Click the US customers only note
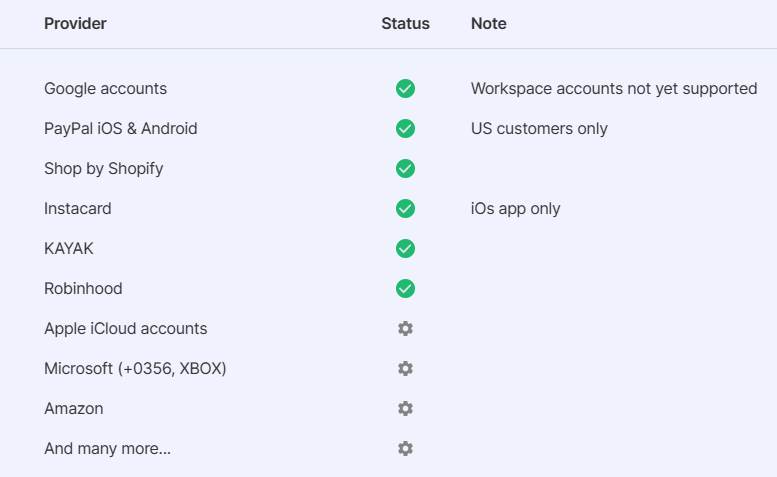Viewport: 777px width, 477px height. coord(539,129)
